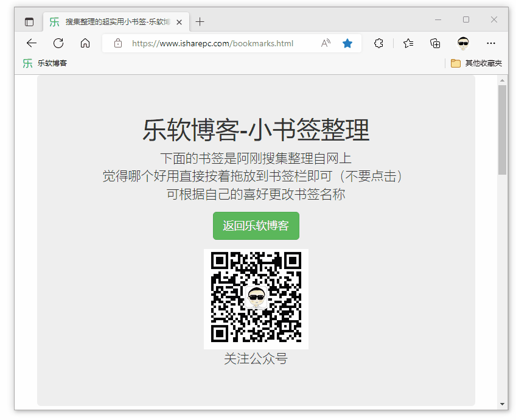The height and width of the screenshot is (420, 516).
Task: Open 乐软博客 bookmark in favorites bar
Action: tap(45, 63)
